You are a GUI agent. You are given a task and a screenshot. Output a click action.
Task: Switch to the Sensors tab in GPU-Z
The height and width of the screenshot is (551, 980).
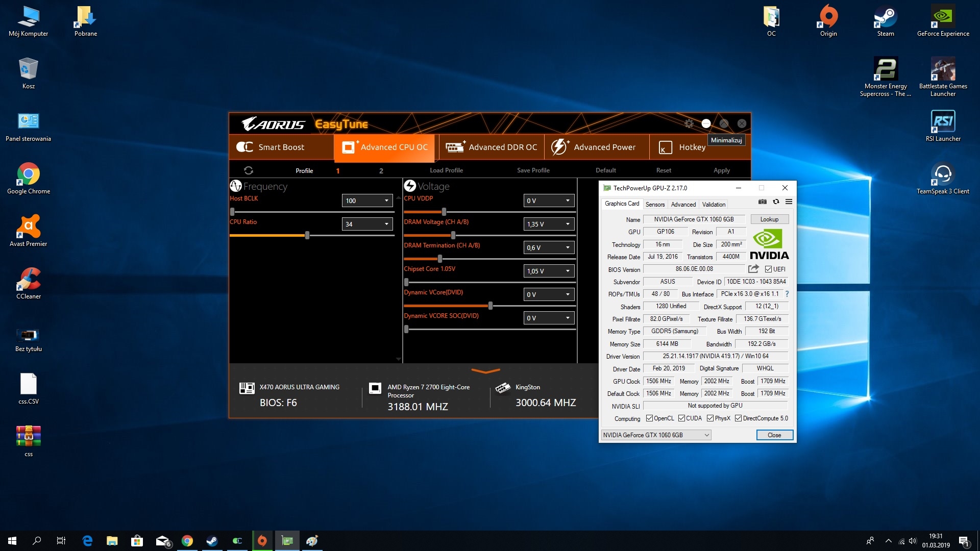click(x=655, y=205)
